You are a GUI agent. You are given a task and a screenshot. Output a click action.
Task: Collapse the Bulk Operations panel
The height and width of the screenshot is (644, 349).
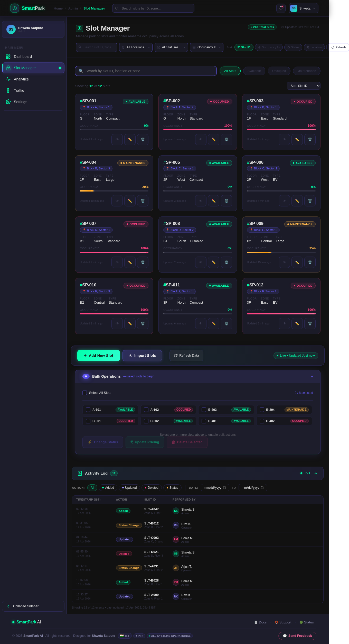(x=312, y=376)
